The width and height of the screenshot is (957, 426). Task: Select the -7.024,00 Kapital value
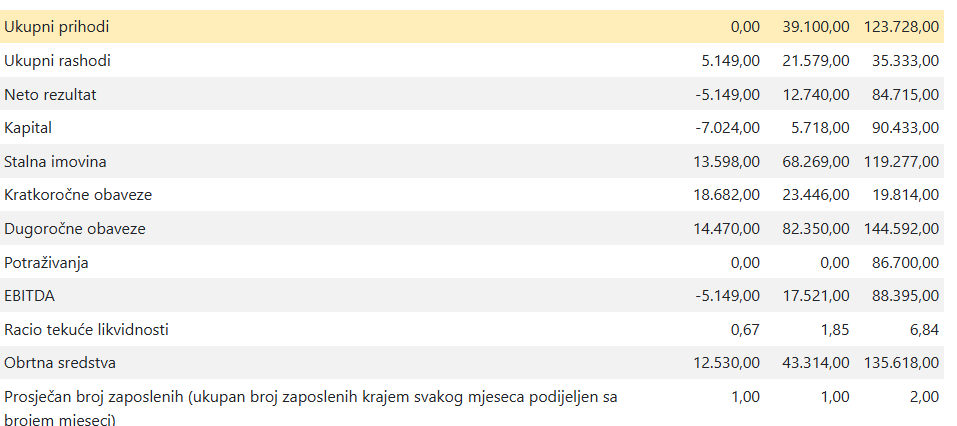click(x=727, y=128)
